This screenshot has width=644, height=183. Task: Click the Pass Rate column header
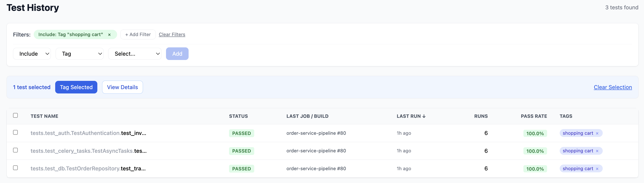[533, 116]
